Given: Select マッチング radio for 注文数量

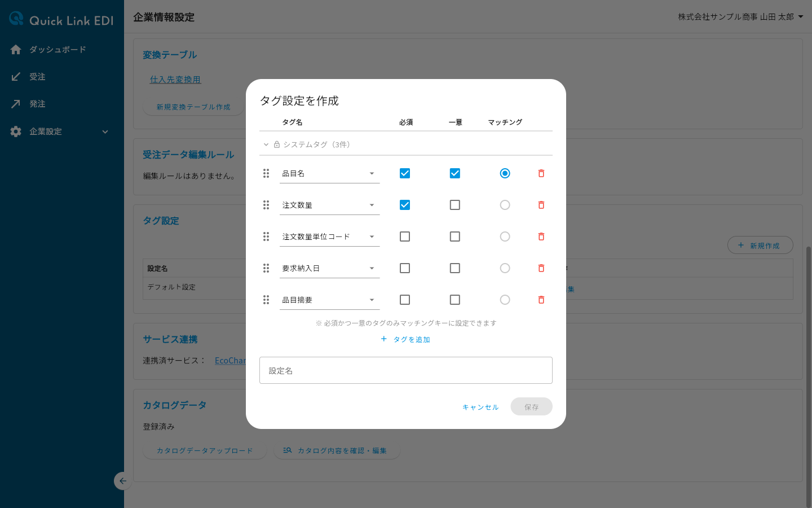Looking at the screenshot, I should (505, 205).
